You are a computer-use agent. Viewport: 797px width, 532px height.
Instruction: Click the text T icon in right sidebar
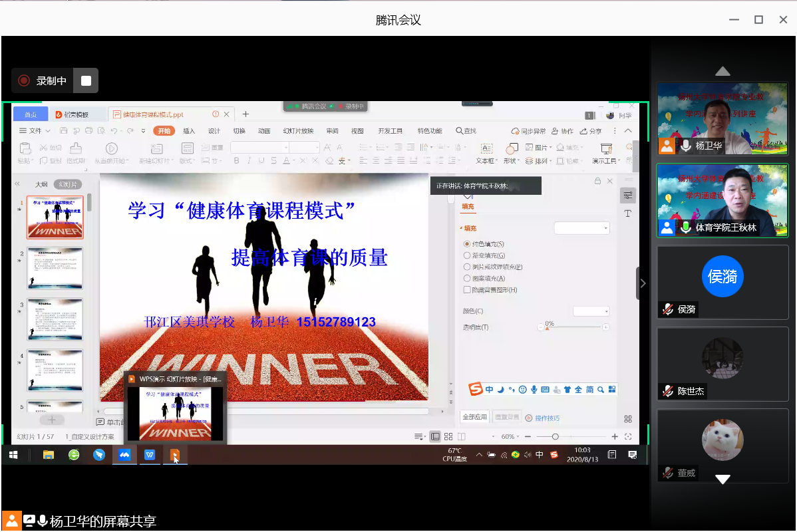627,213
